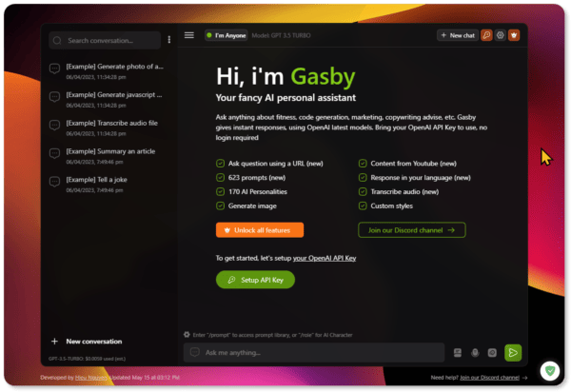Click the hamburger menu icon
This screenshot has height=392, width=571.
(x=188, y=35)
